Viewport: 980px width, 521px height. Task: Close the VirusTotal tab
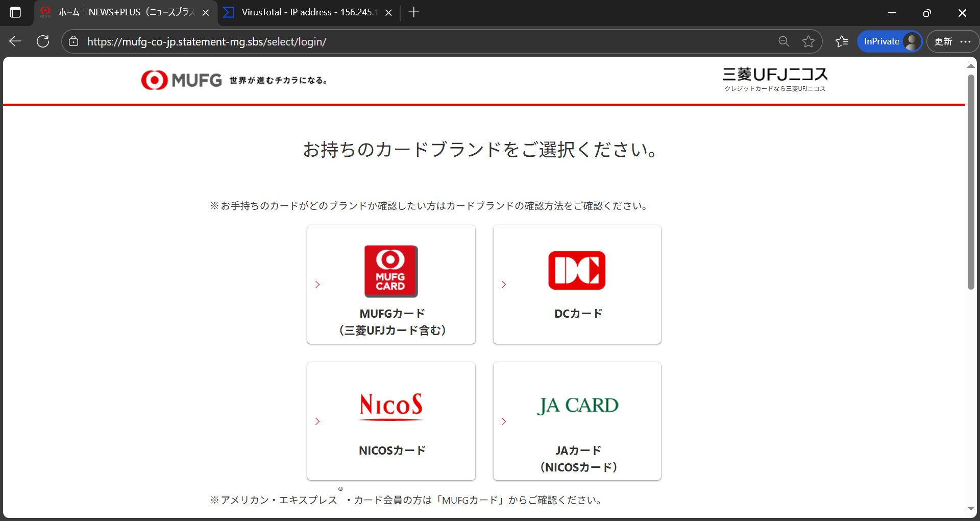pyautogui.click(x=388, y=13)
